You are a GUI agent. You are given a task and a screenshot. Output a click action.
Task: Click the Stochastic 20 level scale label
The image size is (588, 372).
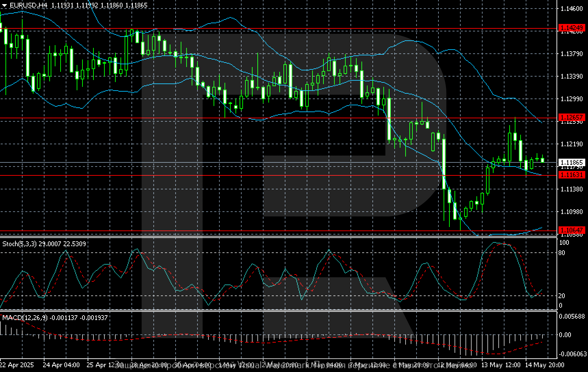coord(562,296)
